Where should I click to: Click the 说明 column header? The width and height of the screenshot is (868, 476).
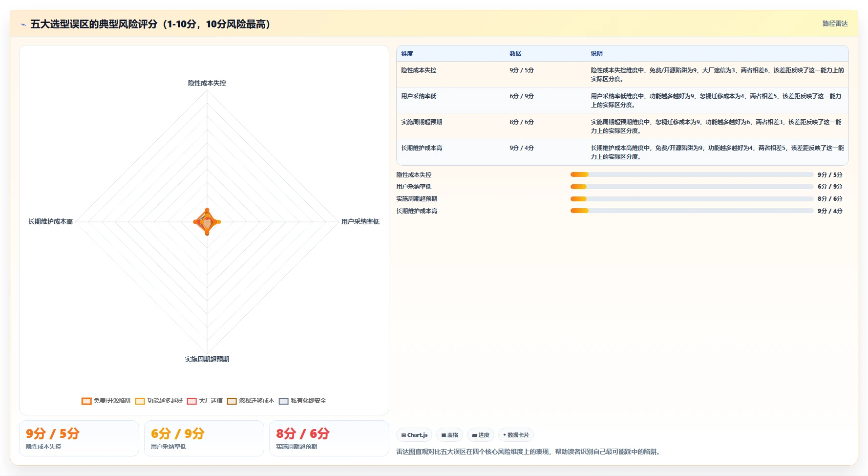[x=596, y=54]
